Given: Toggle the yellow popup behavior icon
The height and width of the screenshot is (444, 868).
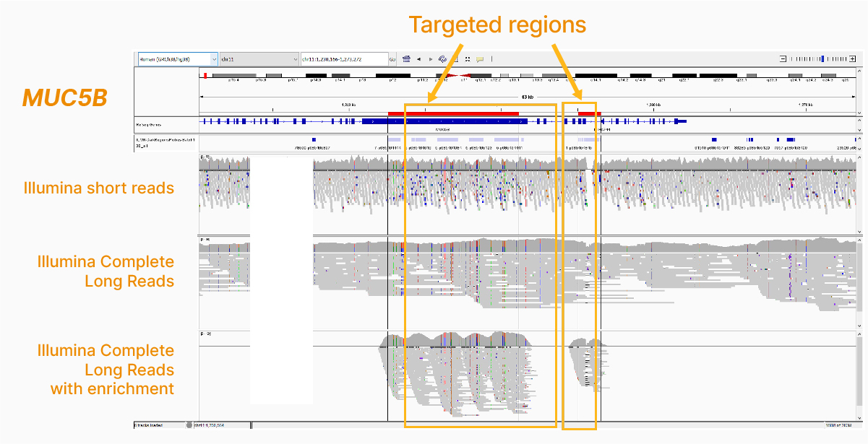Looking at the screenshot, I should click(x=480, y=59).
